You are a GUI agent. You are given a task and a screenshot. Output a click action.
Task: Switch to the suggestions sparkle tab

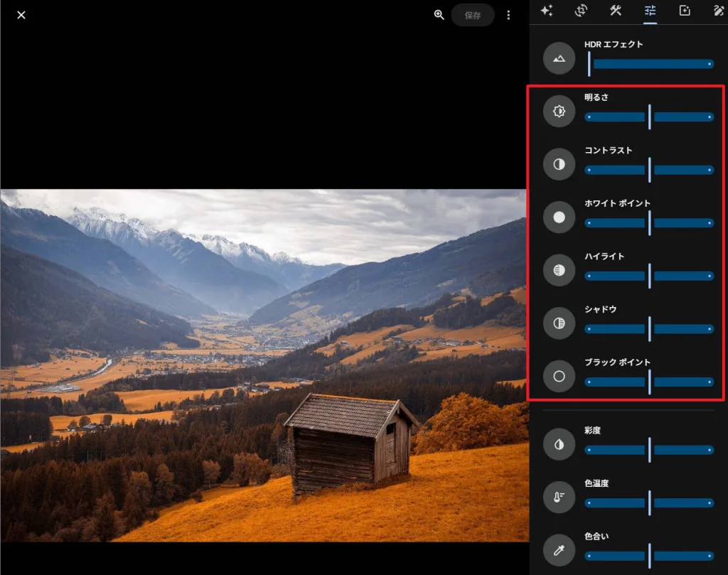click(547, 11)
